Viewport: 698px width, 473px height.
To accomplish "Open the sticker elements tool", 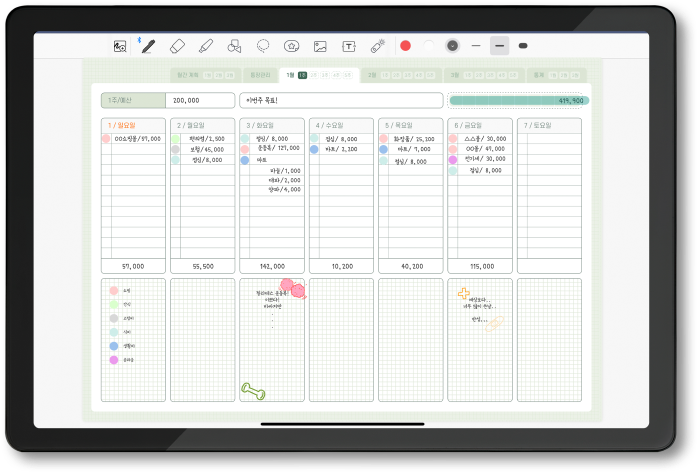I will click(x=291, y=46).
